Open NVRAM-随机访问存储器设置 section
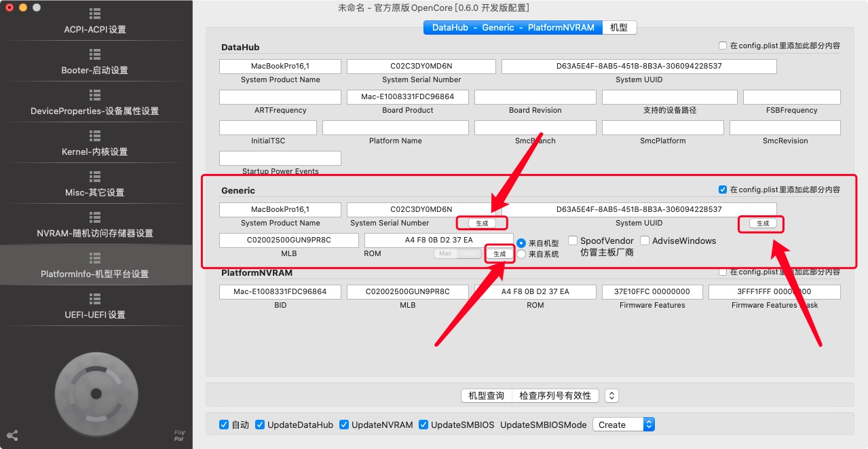868x449 pixels. [95, 225]
